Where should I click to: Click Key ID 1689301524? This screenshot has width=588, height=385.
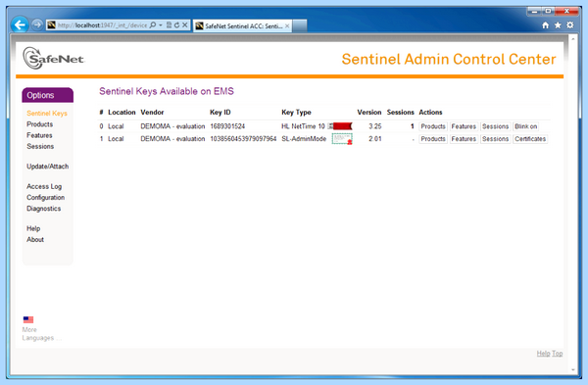[227, 126]
